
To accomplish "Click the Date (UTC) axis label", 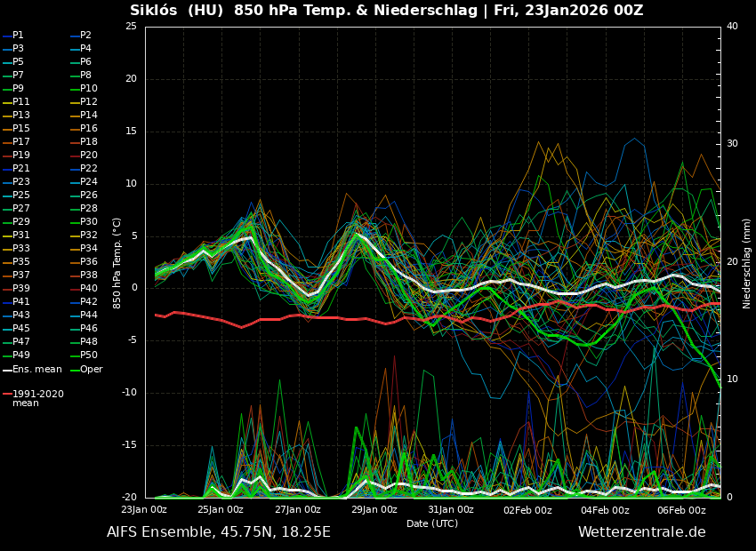I will pos(432,523).
